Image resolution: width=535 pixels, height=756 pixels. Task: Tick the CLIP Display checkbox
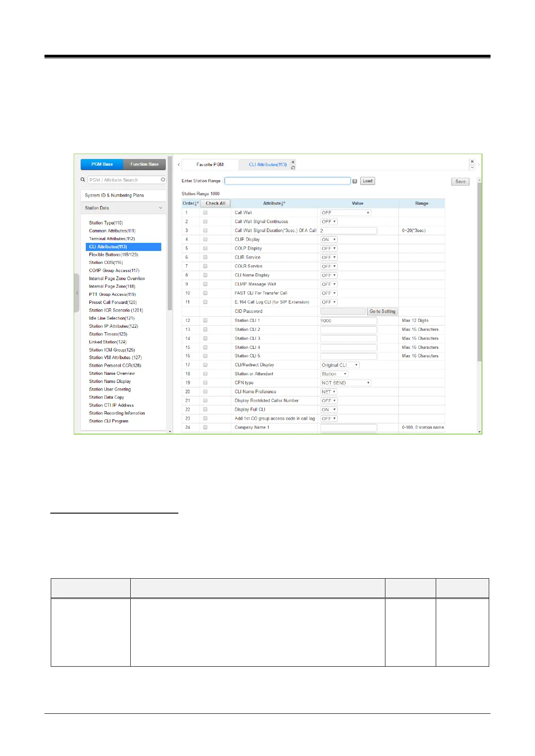point(205,239)
